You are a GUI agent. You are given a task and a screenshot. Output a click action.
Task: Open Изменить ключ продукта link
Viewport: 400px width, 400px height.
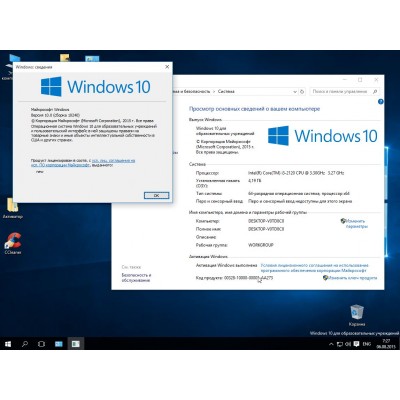(352, 278)
